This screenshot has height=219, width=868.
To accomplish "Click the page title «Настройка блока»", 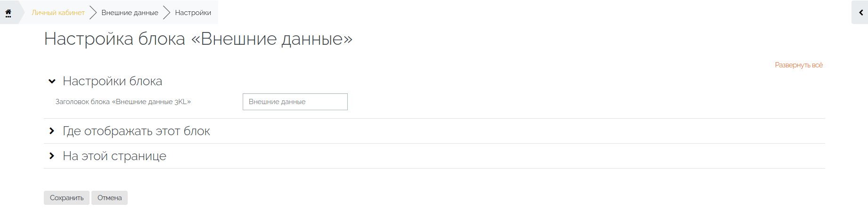I will click(115, 39).
